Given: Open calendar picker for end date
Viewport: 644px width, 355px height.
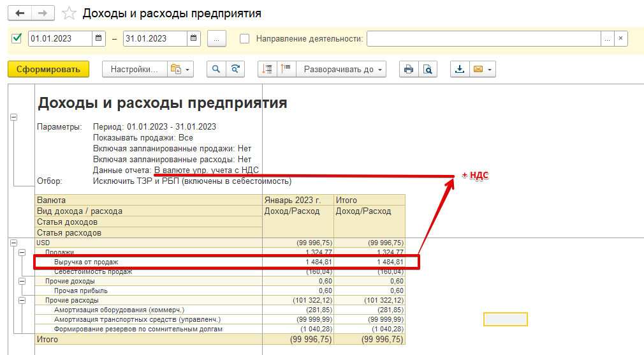Looking at the screenshot, I should click(194, 38).
